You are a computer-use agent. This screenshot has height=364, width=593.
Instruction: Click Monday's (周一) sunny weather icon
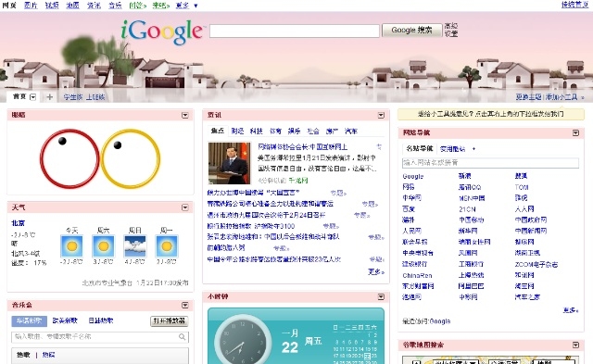point(167,246)
